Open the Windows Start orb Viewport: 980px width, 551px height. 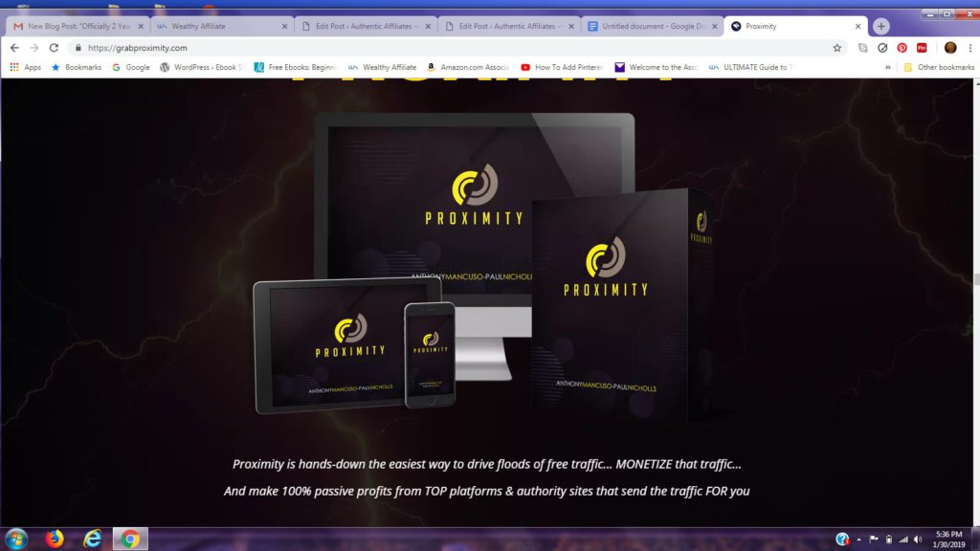point(16,539)
